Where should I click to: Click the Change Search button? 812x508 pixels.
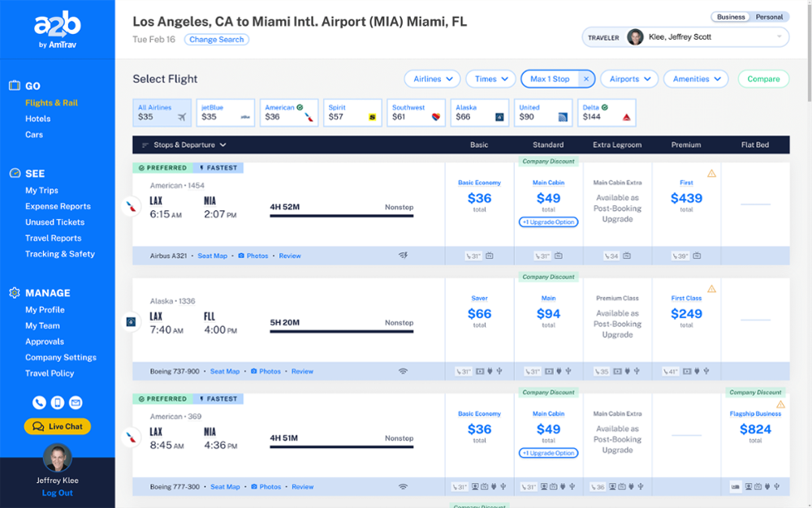[x=216, y=40]
